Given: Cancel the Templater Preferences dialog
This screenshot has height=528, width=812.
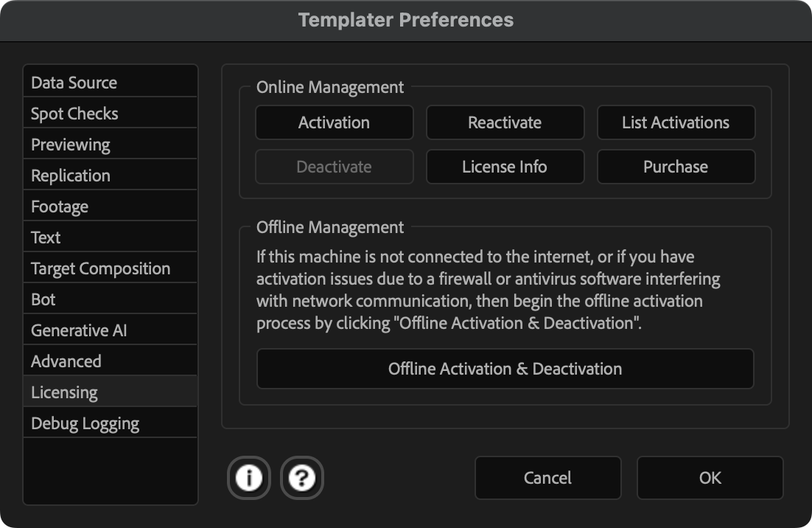Looking at the screenshot, I should (x=547, y=478).
